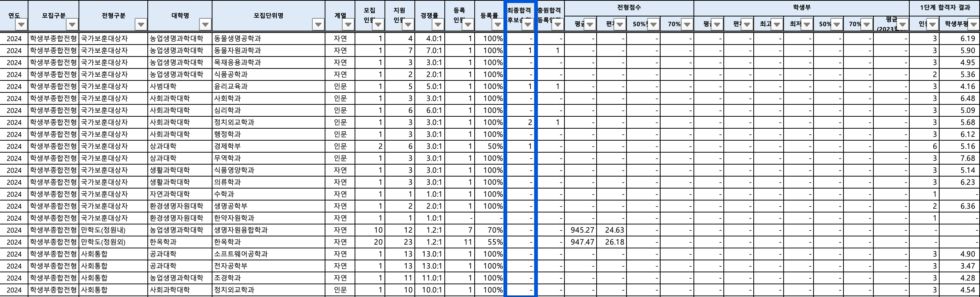This screenshot has height=297, width=980.
Task: Select the 조경학과 cell
Action: pyautogui.click(x=269, y=278)
